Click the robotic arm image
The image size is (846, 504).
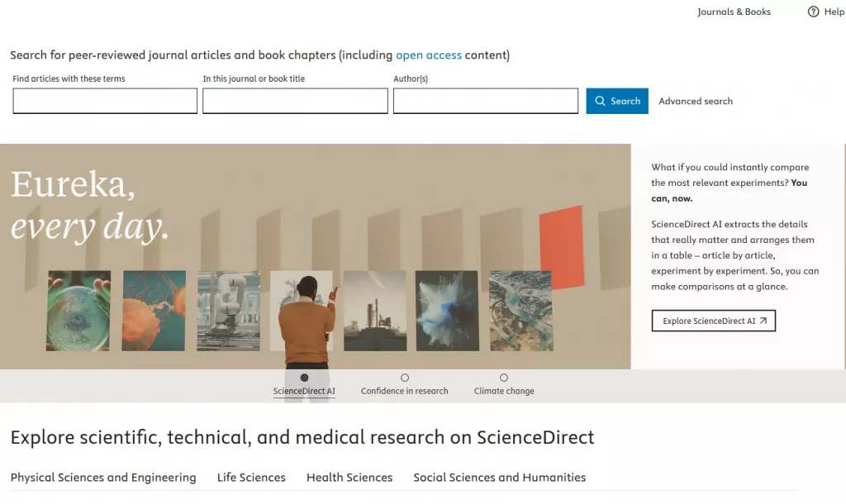pyautogui.click(x=228, y=311)
